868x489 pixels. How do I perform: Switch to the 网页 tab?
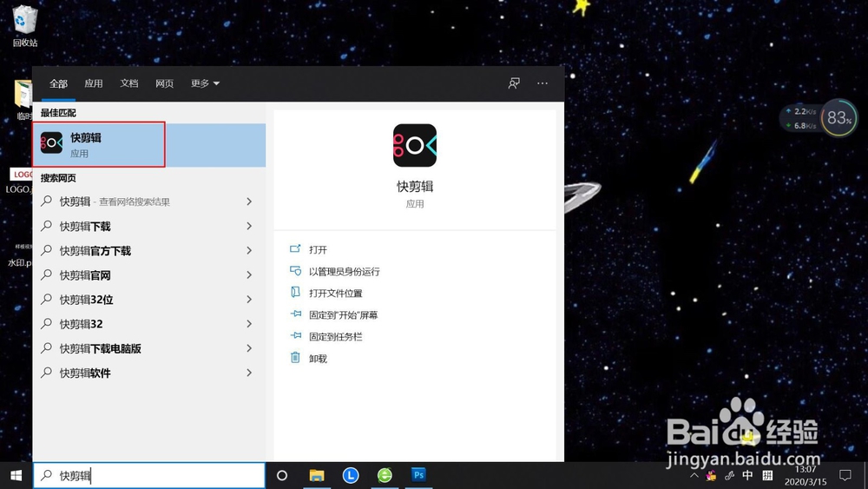(164, 83)
